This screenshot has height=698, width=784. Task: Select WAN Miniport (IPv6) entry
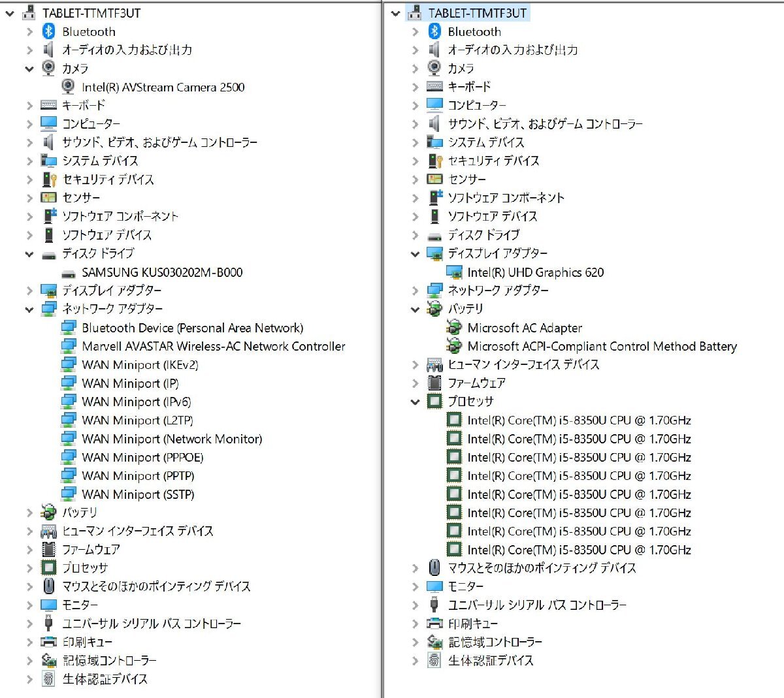tap(137, 402)
